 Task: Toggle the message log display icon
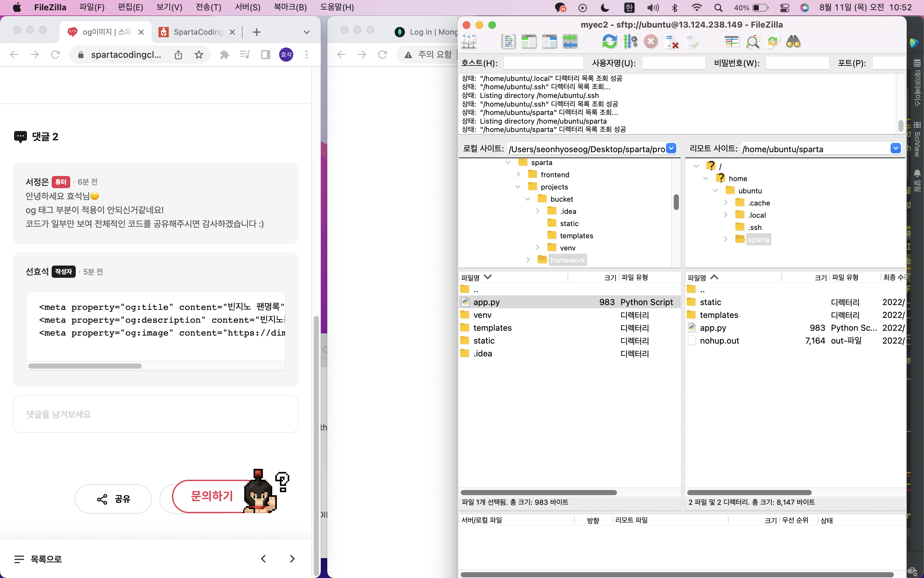coord(508,42)
